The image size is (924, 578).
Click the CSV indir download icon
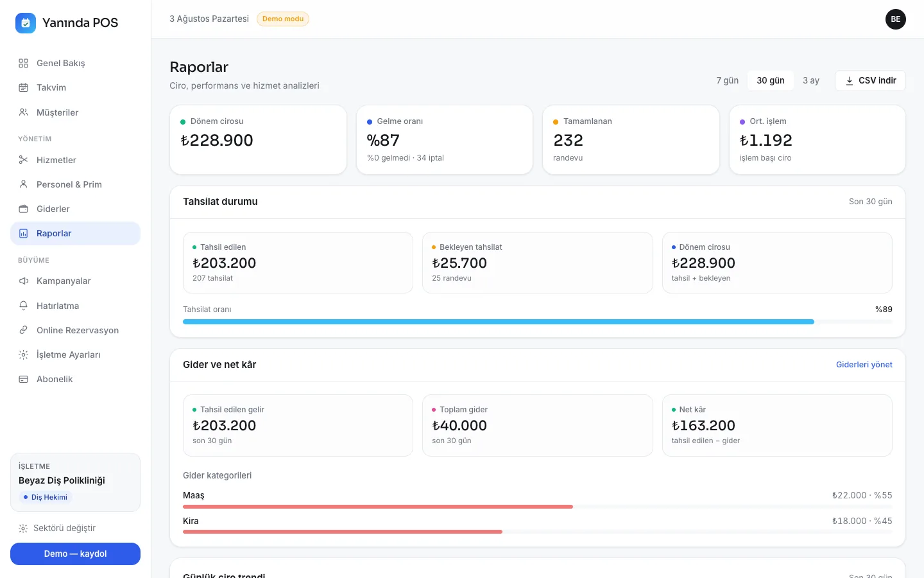click(x=850, y=81)
